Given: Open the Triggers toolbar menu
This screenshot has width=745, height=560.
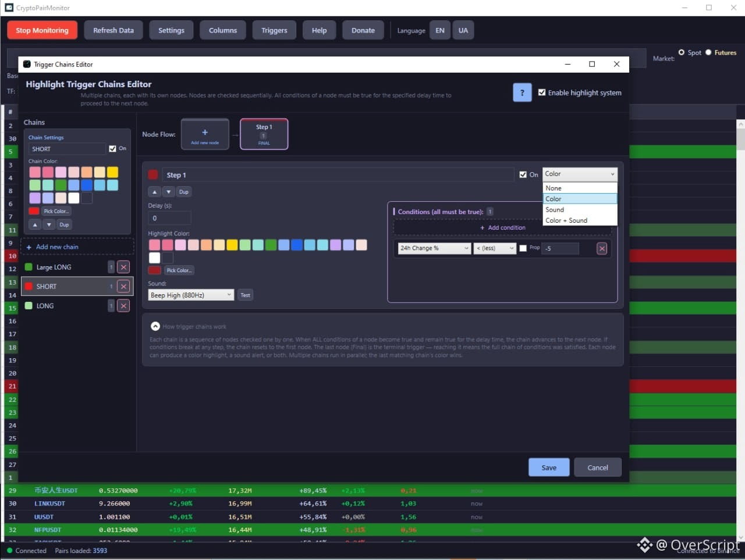Looking at the screenshot, I should click(274, 30).
